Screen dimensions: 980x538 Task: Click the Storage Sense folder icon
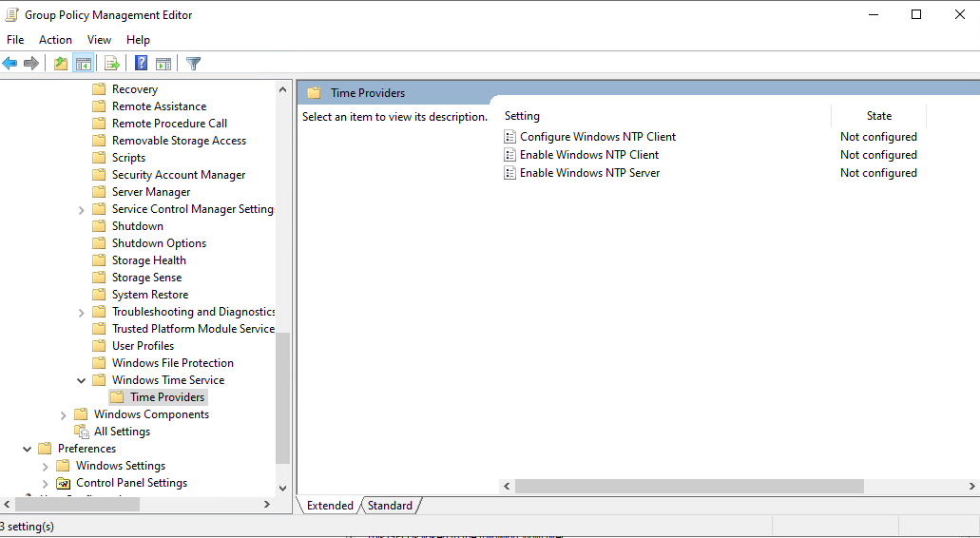[x=99, y=278]
